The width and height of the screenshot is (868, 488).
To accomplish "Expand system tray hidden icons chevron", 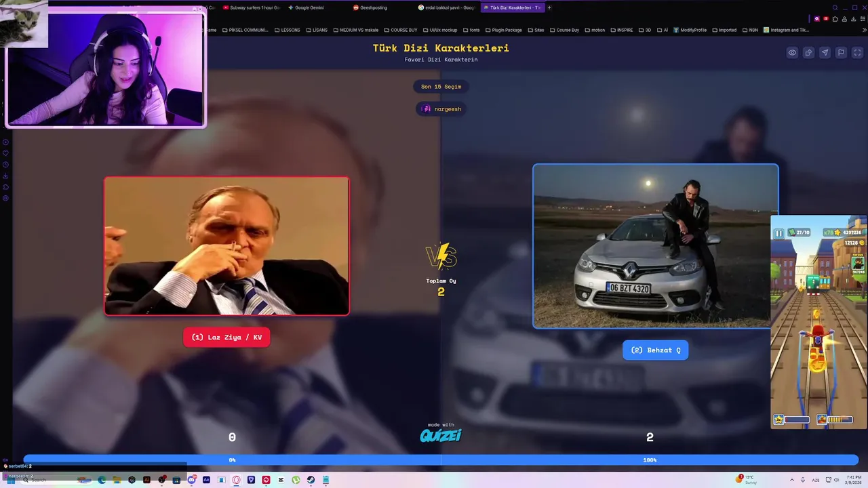I will [792, 480].
